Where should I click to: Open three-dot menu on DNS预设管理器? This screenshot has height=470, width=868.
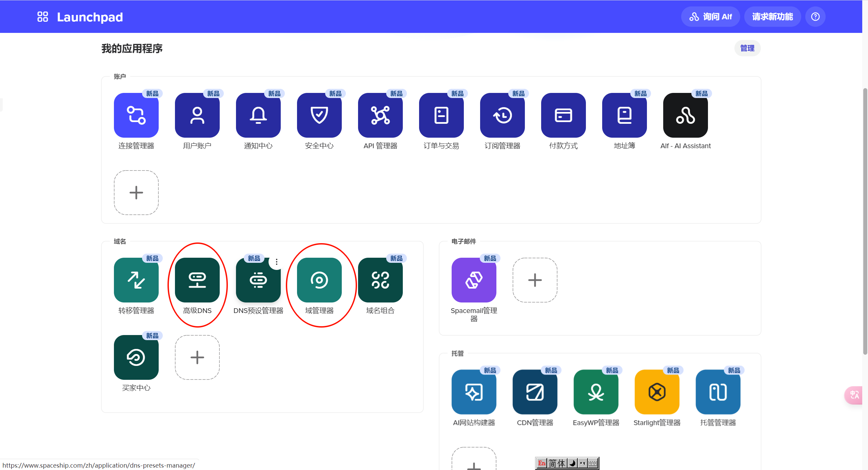click(x=277, y=262)
